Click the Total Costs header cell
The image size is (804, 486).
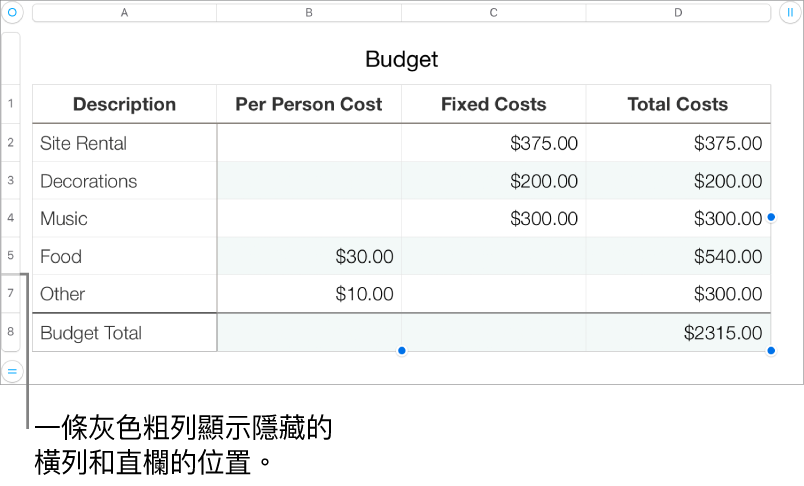[x=678, y=104]
